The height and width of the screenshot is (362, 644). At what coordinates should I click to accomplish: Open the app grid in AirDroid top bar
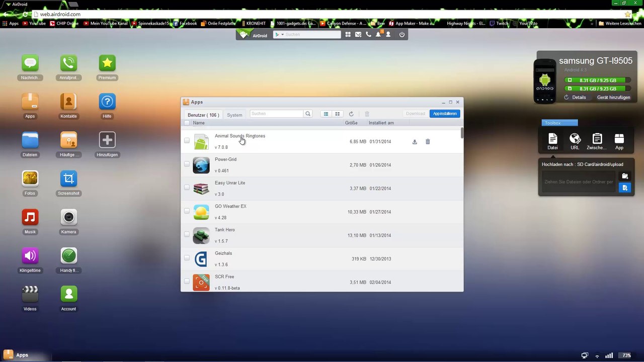point(348,35)
